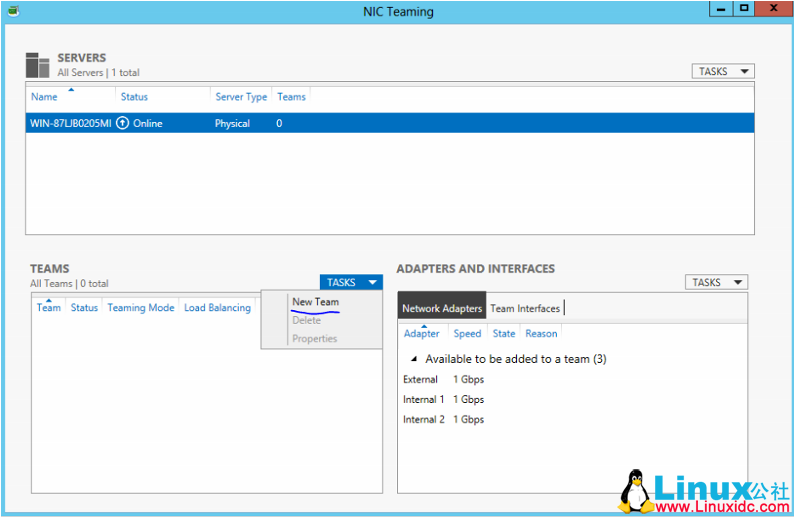
Task: Minimize the NIC Teaming window
Action: [x=721, y=9]
